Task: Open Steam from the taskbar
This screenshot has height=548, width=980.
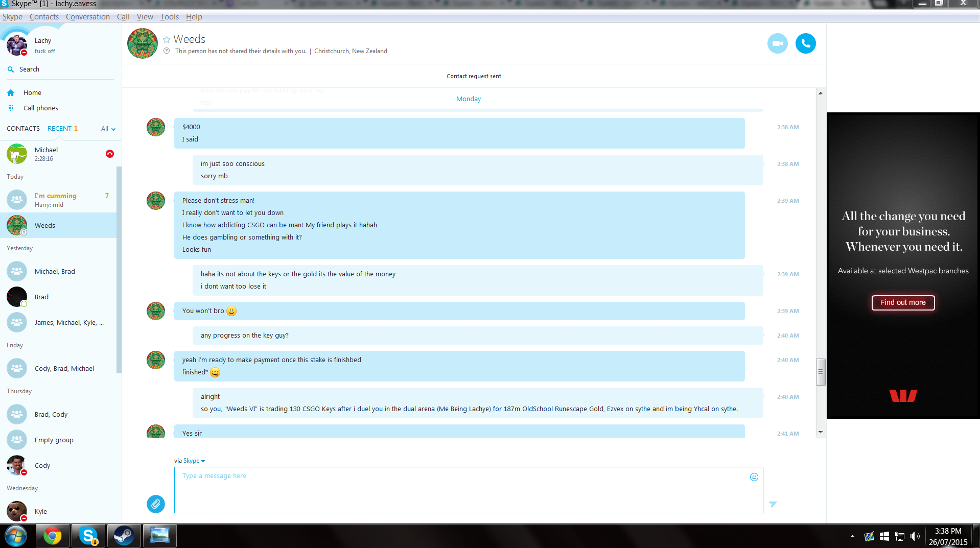Action: pyautogui.click(x=124, y=536)
